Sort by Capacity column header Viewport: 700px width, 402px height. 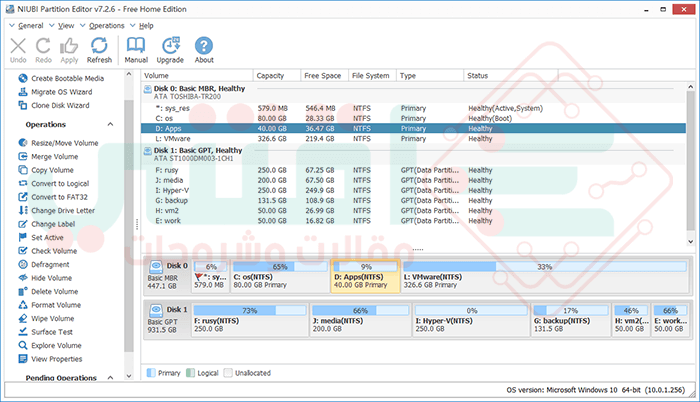click(277, 75)
